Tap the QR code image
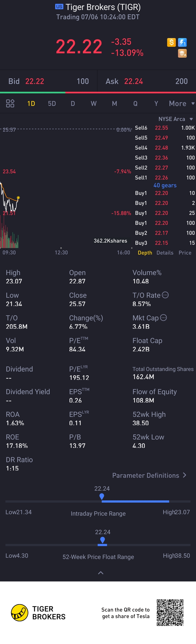The image size is (196, 644). point(170,612)
